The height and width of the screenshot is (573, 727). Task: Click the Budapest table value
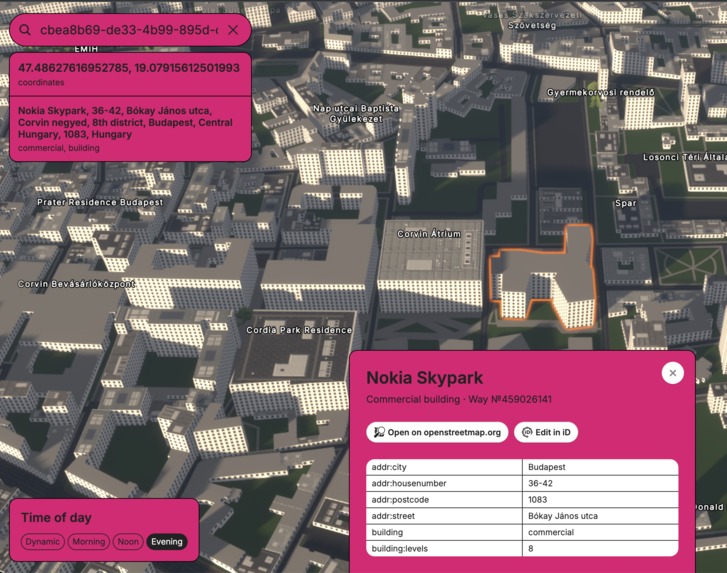click(600, 467)
